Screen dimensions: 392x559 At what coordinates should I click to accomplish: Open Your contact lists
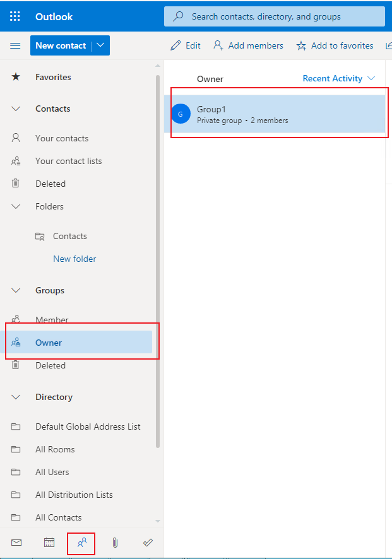click(x=68, y=161)
